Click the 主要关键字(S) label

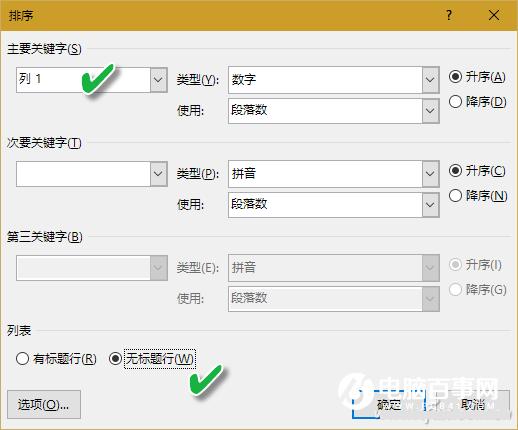(x=44, y=49)
